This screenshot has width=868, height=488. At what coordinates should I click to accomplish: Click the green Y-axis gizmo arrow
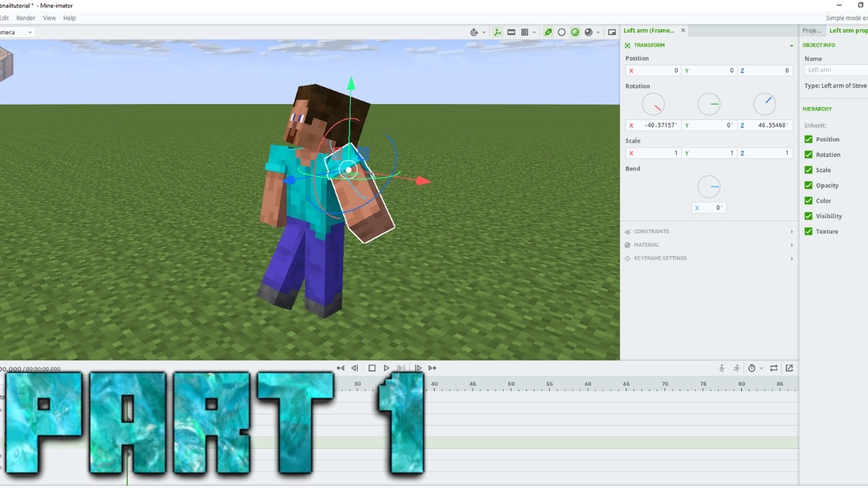pos(351,83)
